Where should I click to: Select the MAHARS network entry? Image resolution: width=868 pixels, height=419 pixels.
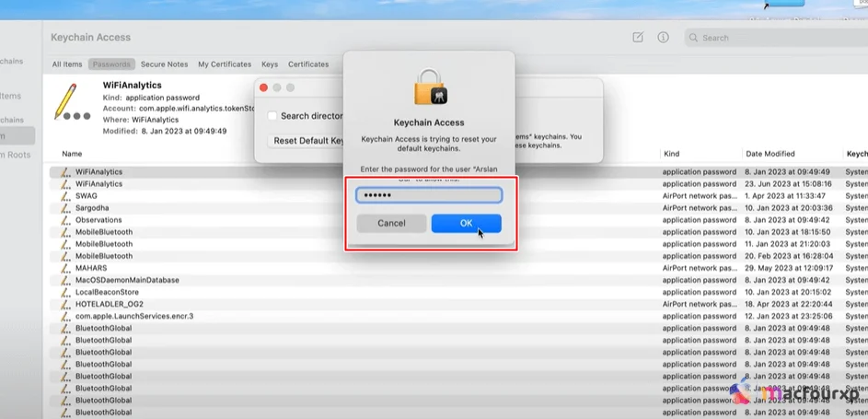[458, 268]
